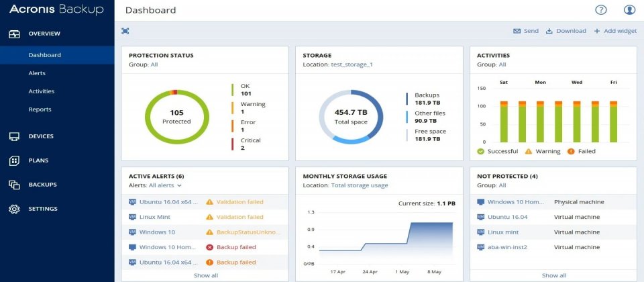Image resolution: width=644 pixels, height=282 pixels.
Task: Click the dark blue Backups legend bar
Action: (x=407, y=99)
